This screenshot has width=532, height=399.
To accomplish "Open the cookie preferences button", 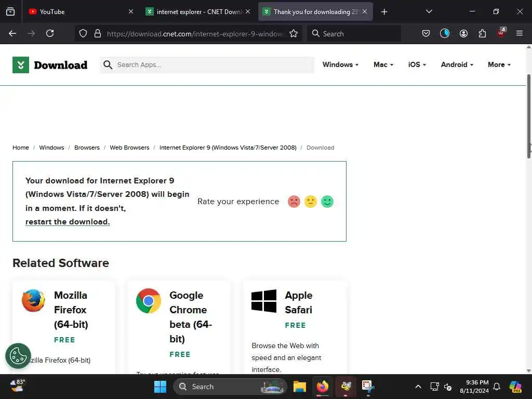I will tap(18, 356).
